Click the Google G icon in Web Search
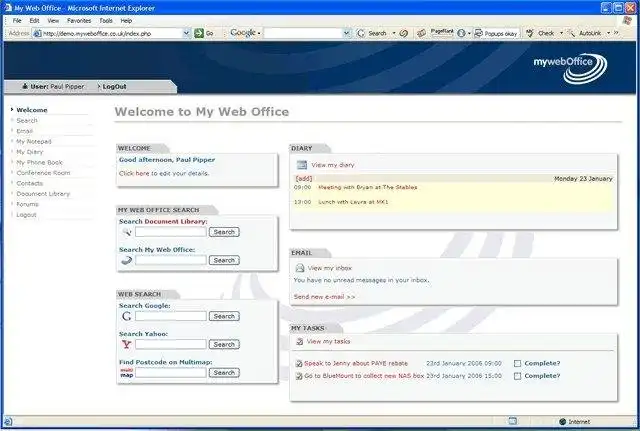640x431 pixels. tap(127, 316)
